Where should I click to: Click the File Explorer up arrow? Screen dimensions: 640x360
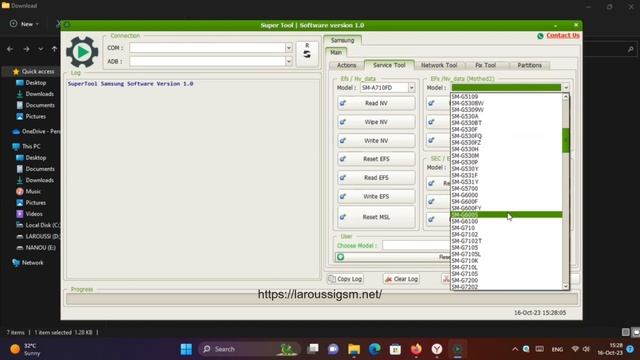tap(54, 49)
